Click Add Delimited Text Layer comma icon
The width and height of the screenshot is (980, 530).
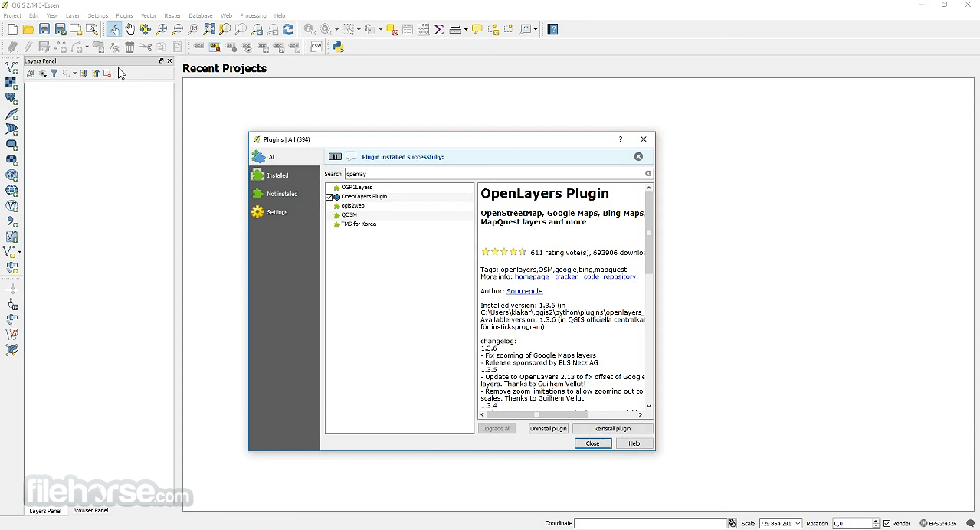pyautogui.click(x=11, y=221)
